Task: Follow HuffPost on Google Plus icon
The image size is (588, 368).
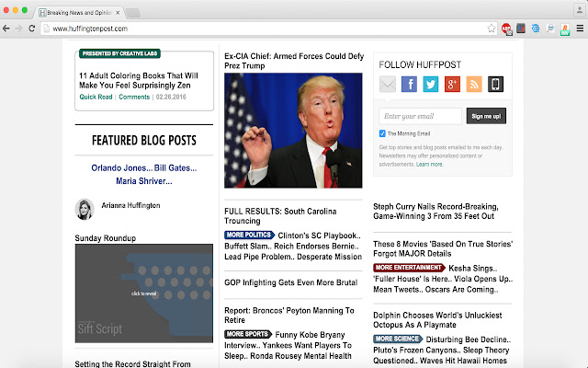Action: click(x=452, y=84)
